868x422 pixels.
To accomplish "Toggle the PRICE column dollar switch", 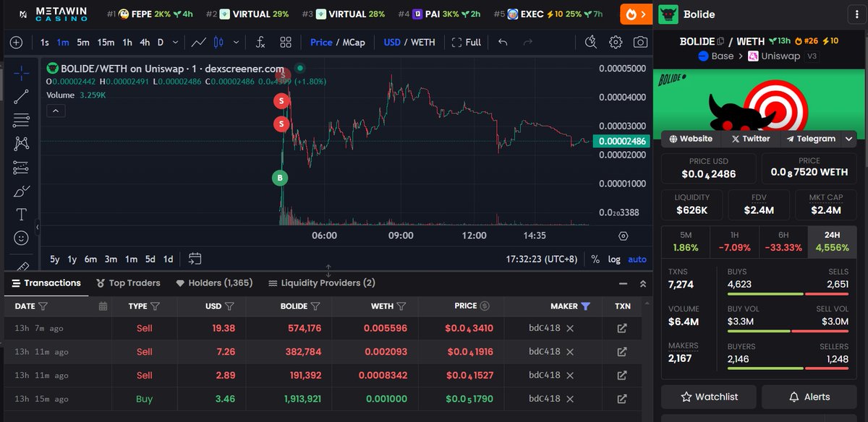I will coord(485,306).
